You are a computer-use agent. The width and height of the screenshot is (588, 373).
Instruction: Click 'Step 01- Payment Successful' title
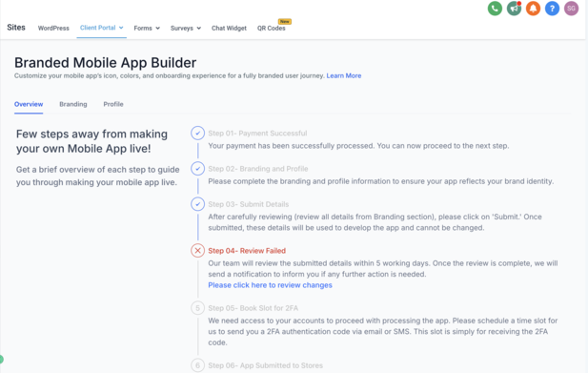[x=257, y=134]
